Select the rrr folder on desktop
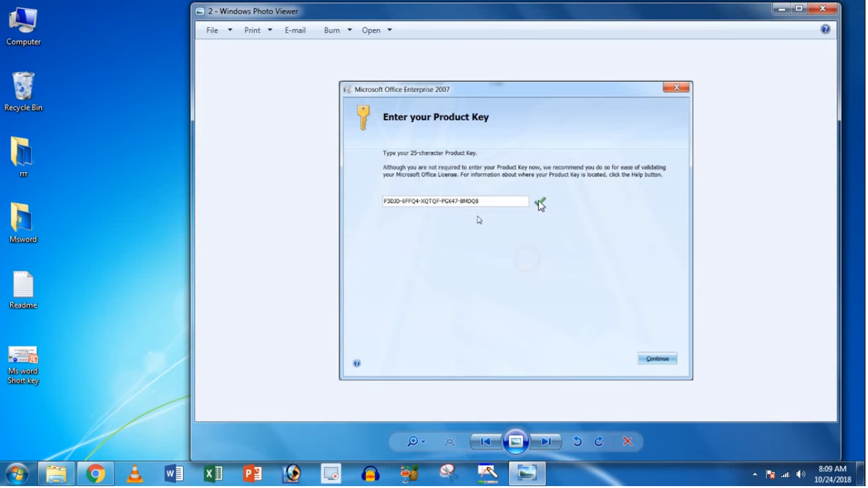This screenshot has width=868, height=488. coord(23,157)
